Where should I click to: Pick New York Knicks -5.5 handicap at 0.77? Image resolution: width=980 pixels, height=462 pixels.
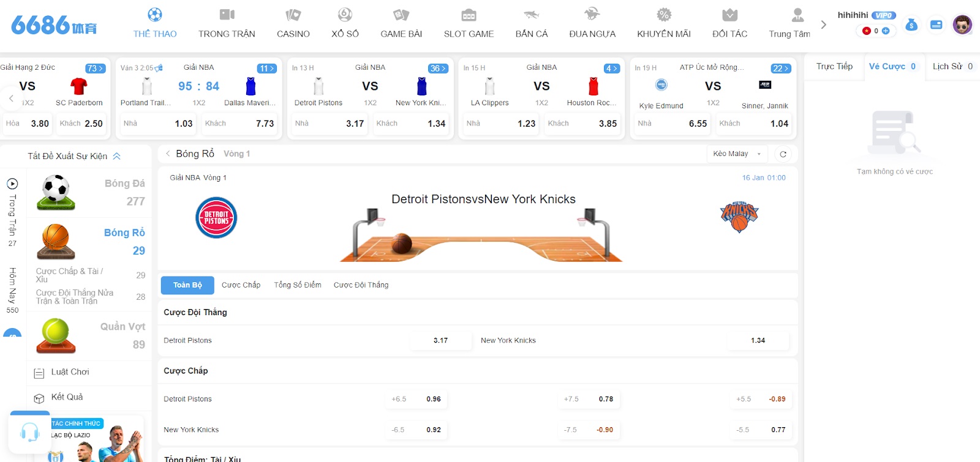click(762, 430)
